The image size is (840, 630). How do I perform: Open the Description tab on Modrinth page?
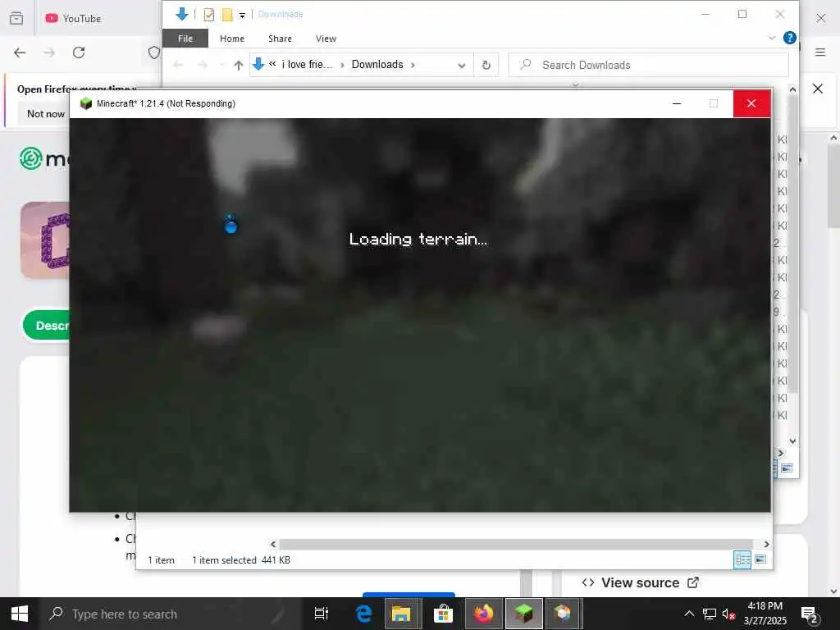tap(47, 325)
